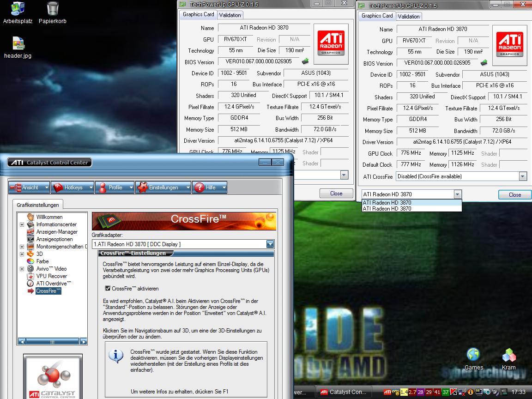532x399 pixels.
Task: Select Anzeigen-Manager in the tree
Action: [57, 232]
